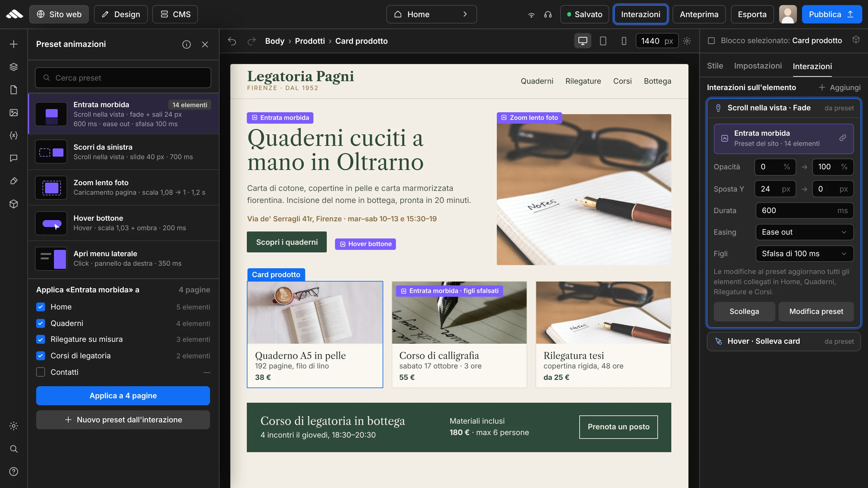The width and height of the screenshot is (868, 488).
Task: Open the CMS mode tab
Action: 175,14
